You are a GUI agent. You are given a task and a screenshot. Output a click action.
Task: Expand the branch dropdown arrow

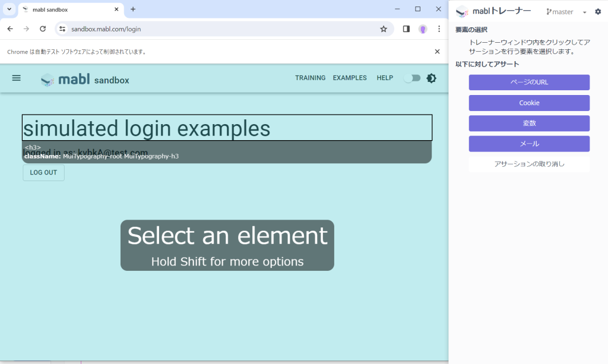[x=584, y=12]
